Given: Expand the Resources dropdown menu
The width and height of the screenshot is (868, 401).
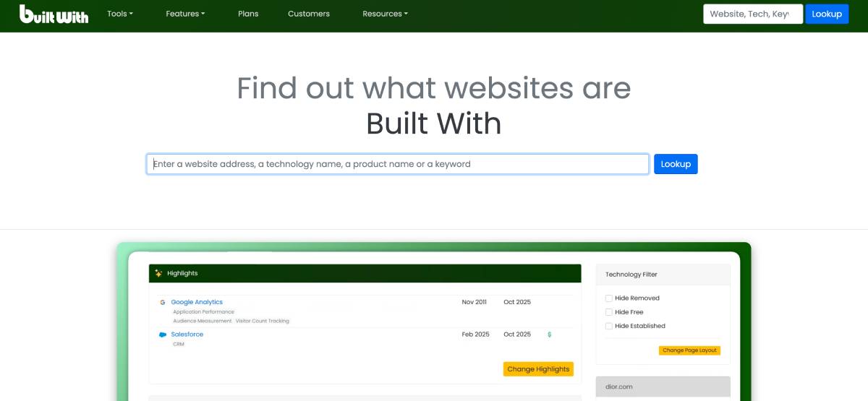Looking at the screenshot, I should tap(385, 14).
